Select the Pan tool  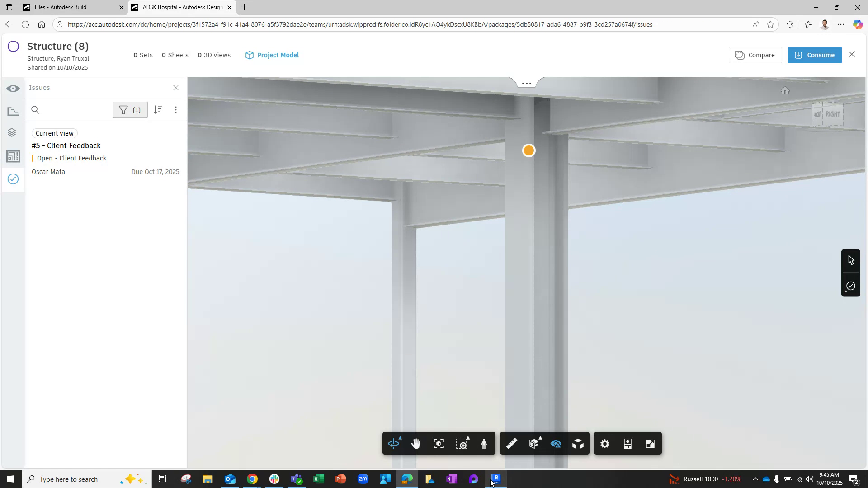coord(415,443)
